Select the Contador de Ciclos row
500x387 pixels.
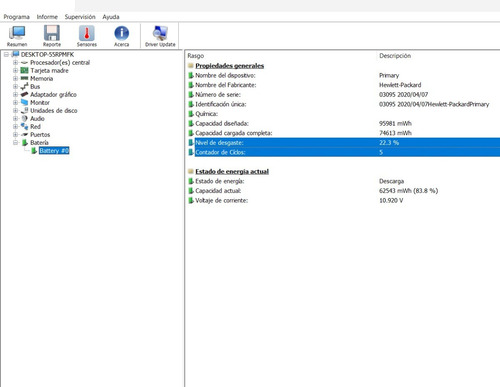[x=343, y=152]
